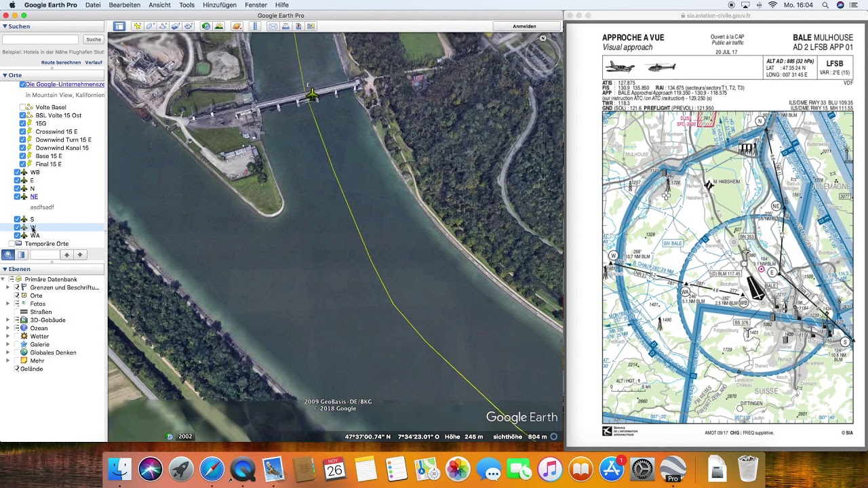Click the Anmelden sign-in button

click(x=524, y=26)
